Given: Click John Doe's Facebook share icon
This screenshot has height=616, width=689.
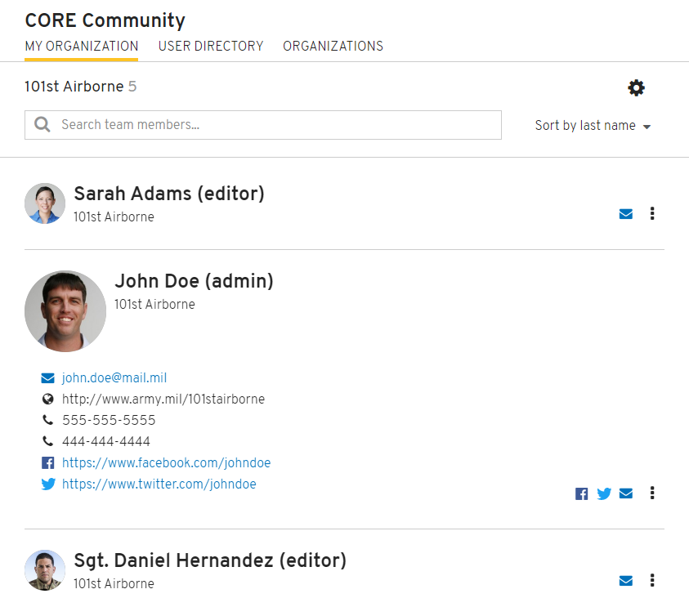Looking at the screenshot, I should coord(581,493).
